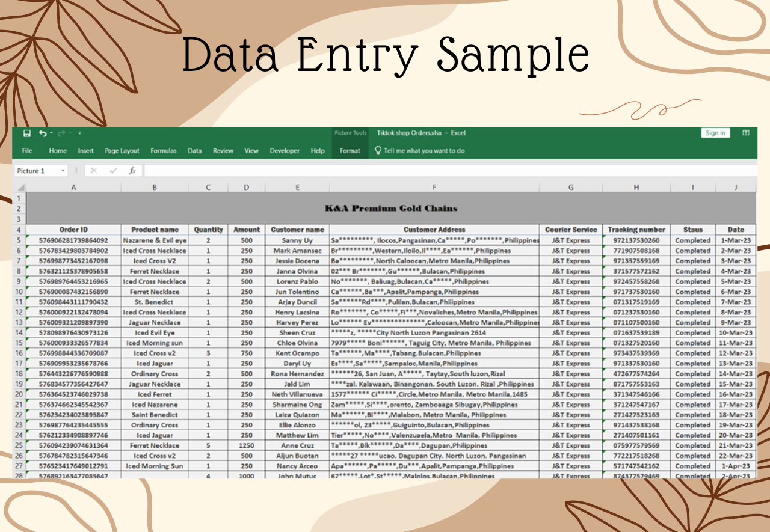Select row 4 header
This screenshot has width=770, height=532.
click(19, 230)
